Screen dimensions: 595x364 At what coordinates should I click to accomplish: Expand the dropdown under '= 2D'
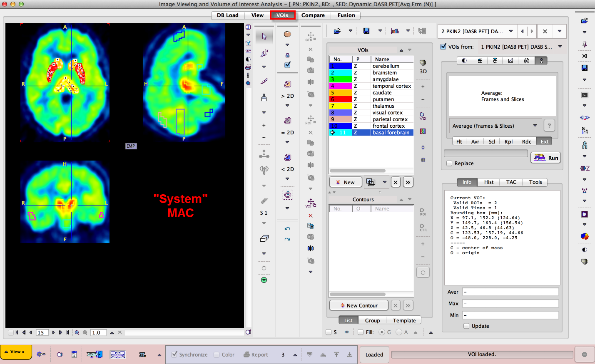coord(287,142)
